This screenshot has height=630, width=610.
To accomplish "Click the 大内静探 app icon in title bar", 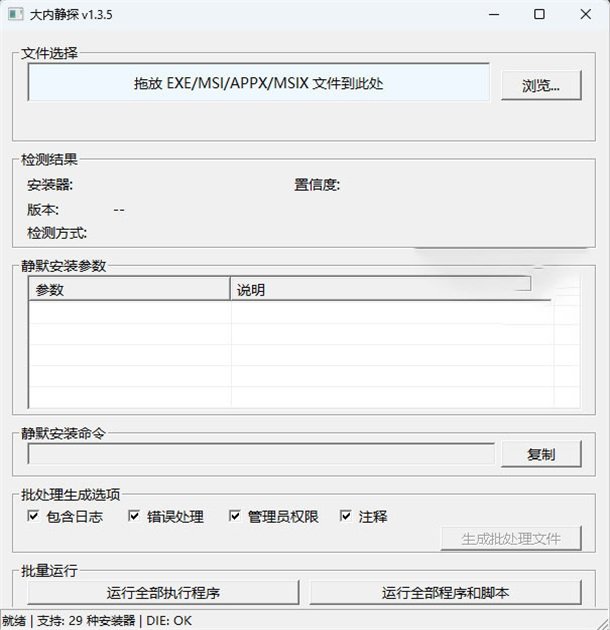I will click(x=15, y=15).
